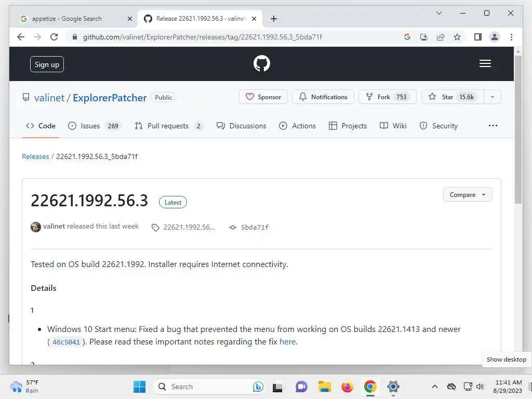Image resolution: width=532 pixels, height=399 pixels.
Task: Open the weather widget showing 57°F Rain
Action: pyautogui.click(x=24, y=387)
